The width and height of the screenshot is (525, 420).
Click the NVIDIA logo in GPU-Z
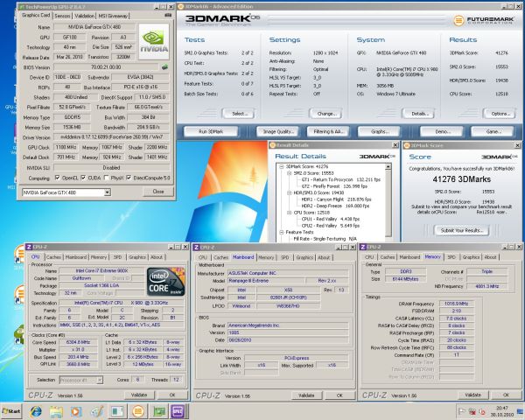click(x=154, y=41)
